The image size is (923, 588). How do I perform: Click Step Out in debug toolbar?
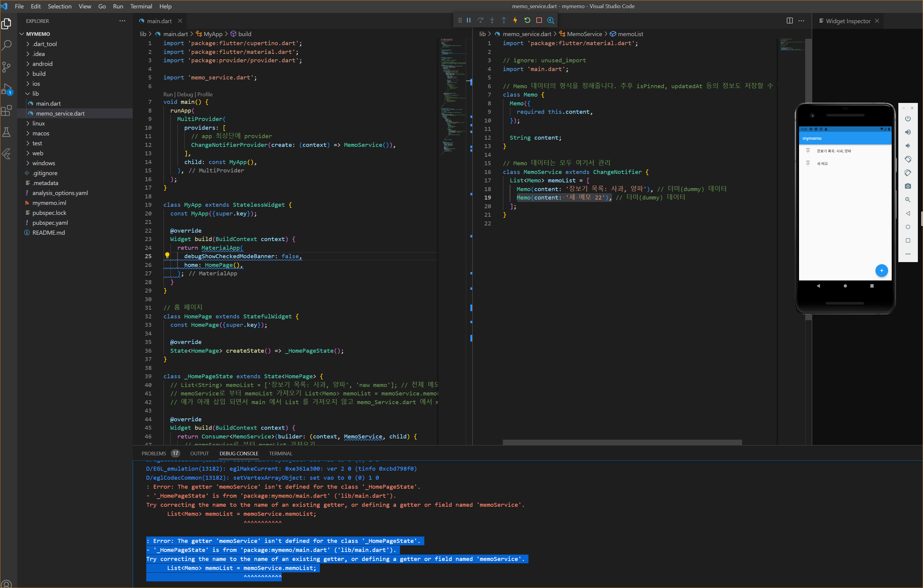click(504, 20)
